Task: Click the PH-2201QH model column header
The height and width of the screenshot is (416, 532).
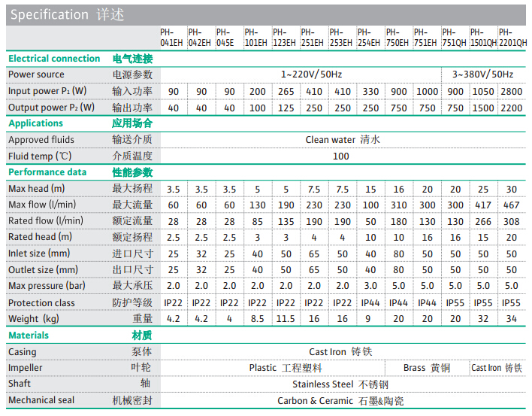Action: click(511, 38)
